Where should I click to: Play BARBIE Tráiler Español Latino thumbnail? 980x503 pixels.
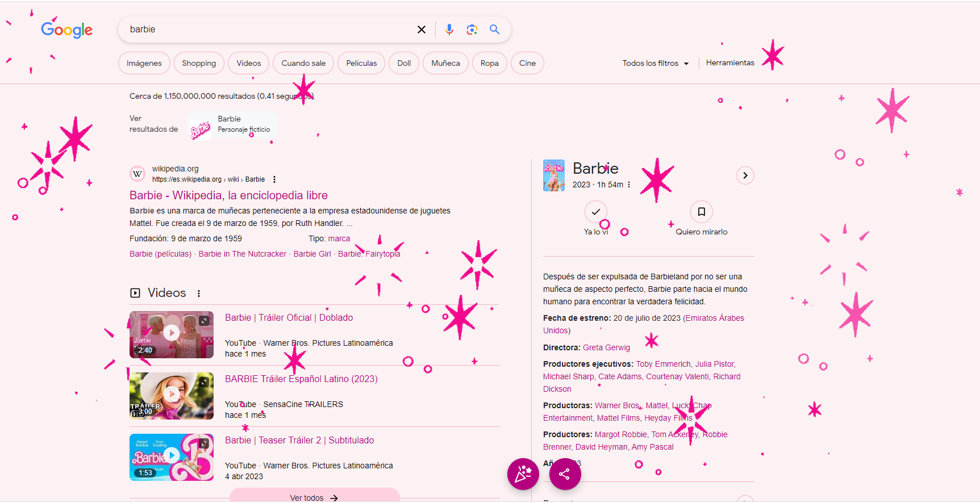(x=172, y=396)
